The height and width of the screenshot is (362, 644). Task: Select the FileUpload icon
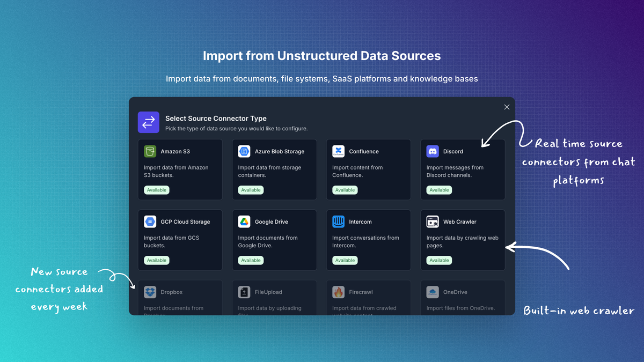pyautogui.click(x=244, y=292)
